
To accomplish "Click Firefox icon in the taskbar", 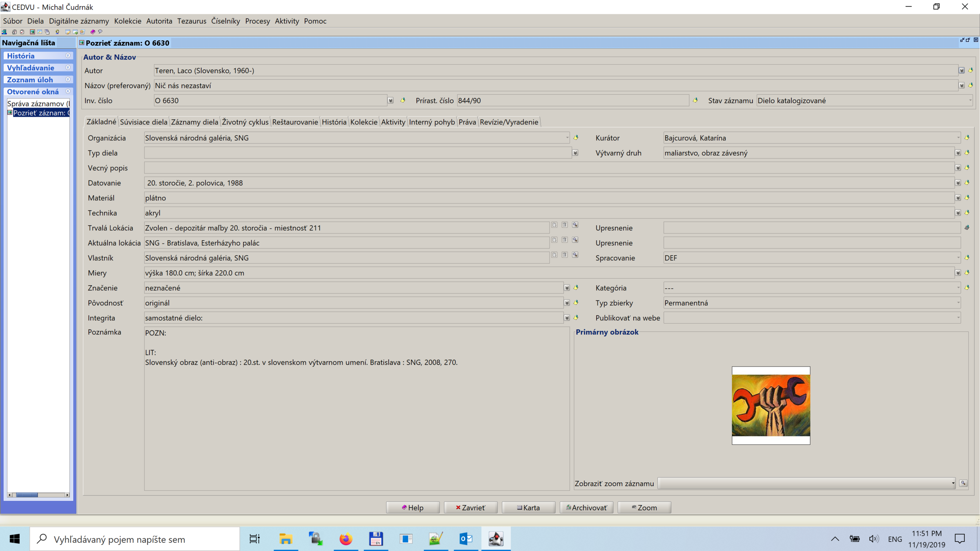I will coord(345,539).
